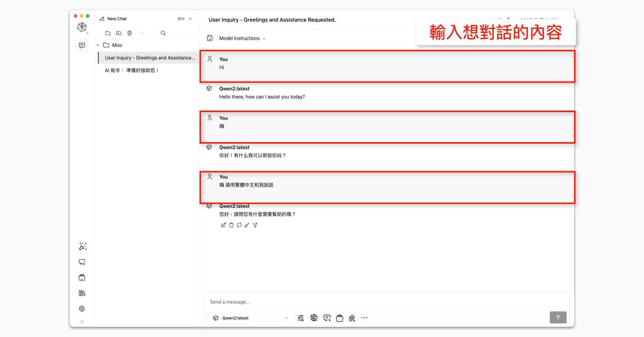Image resolution: width=644 pixels, height=337 pixels.
Task: Toggle the crossed-out globe icon
Action: point(314,318)
